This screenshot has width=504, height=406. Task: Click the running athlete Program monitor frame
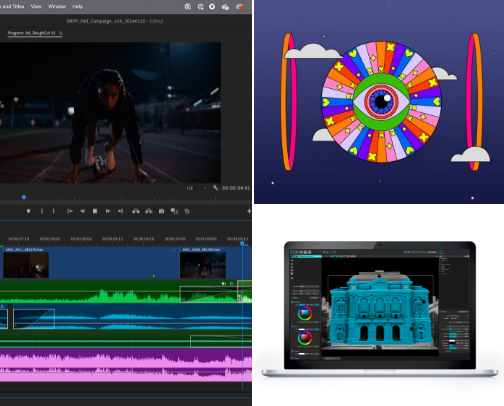[110, 112]
